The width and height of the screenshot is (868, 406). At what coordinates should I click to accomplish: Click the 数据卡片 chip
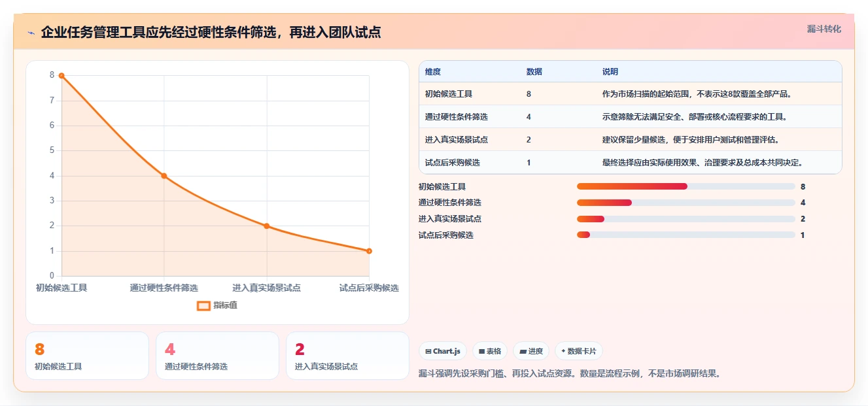point(579,351)
